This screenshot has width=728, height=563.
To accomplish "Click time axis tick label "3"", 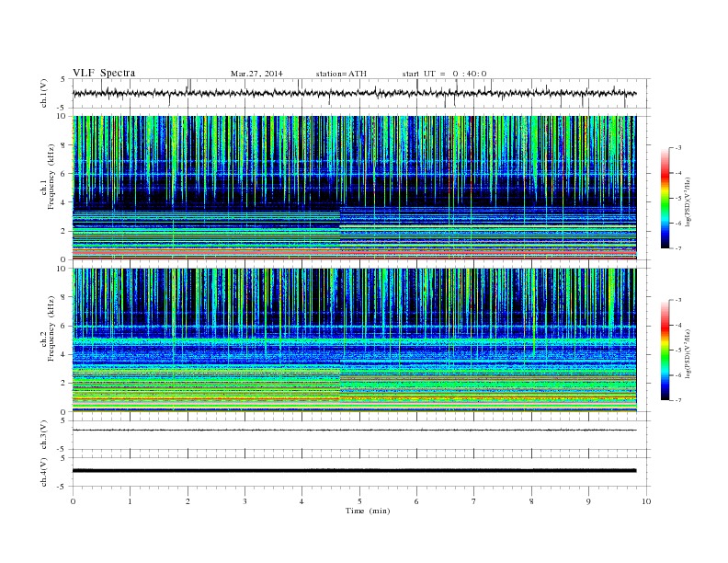I will pos(245,501).
